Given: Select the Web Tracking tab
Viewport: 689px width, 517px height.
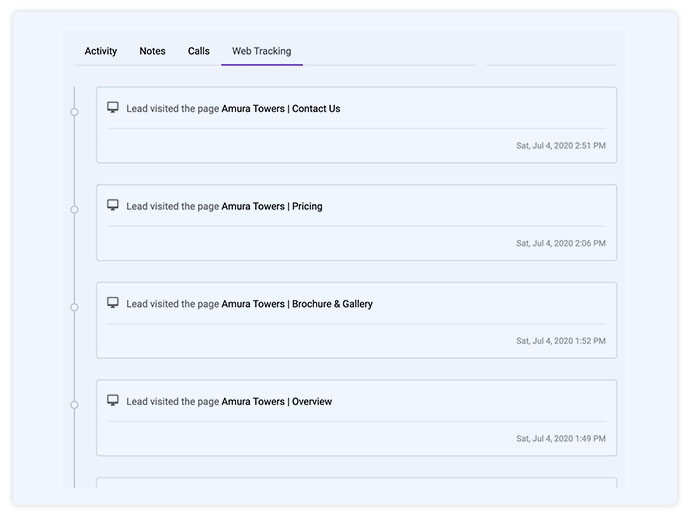Looking at the screenshot, I should [261, 51].
